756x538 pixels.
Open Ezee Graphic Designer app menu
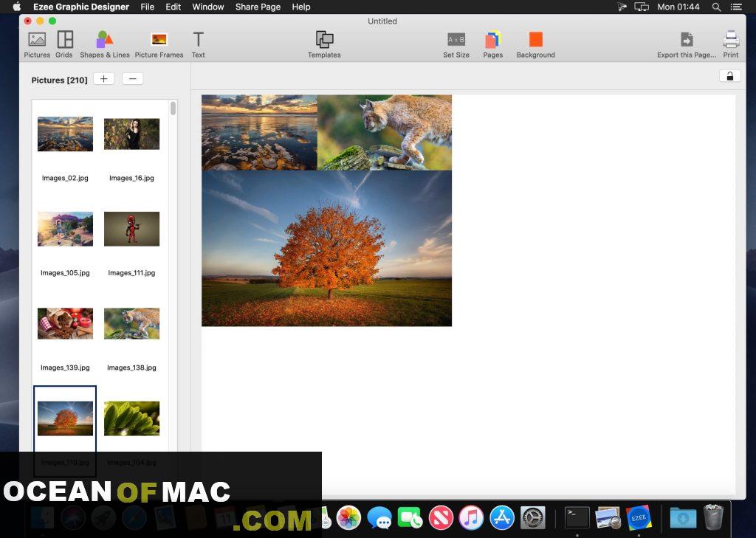tap(81, 7)
